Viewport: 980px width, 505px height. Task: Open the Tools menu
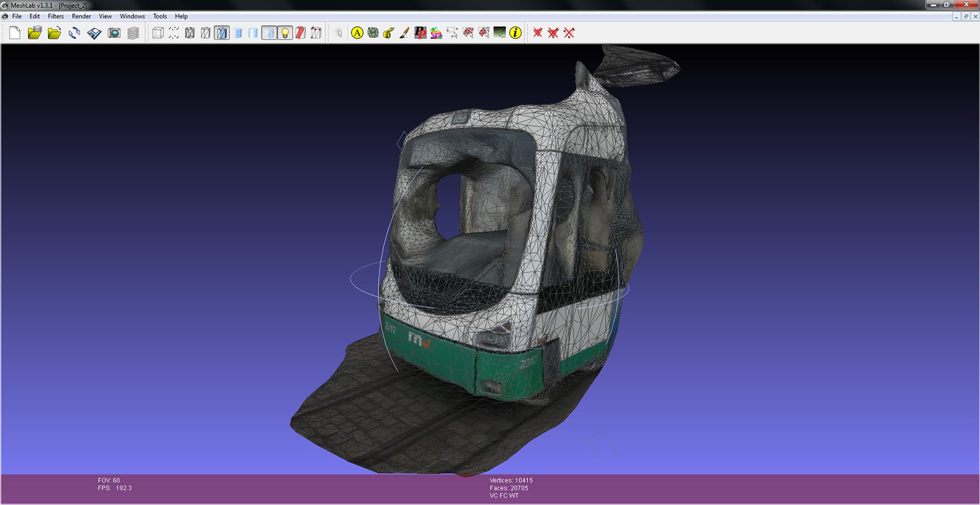point(160,17)
